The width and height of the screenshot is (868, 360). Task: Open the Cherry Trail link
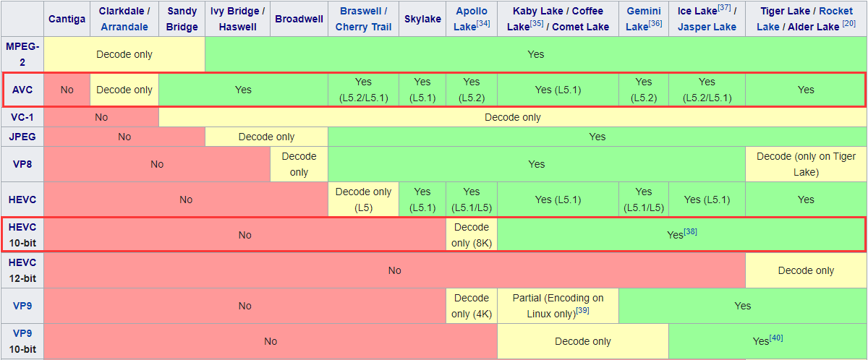(x=363, y=27)
